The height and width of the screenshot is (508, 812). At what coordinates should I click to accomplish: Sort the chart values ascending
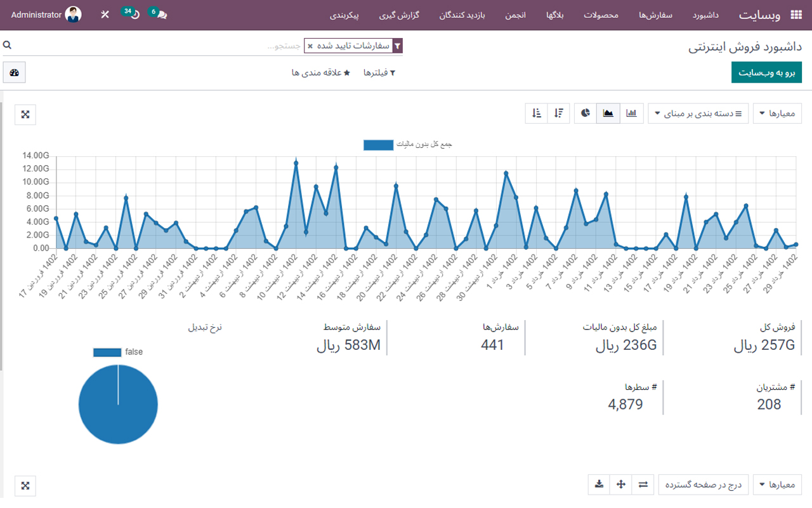535,113
